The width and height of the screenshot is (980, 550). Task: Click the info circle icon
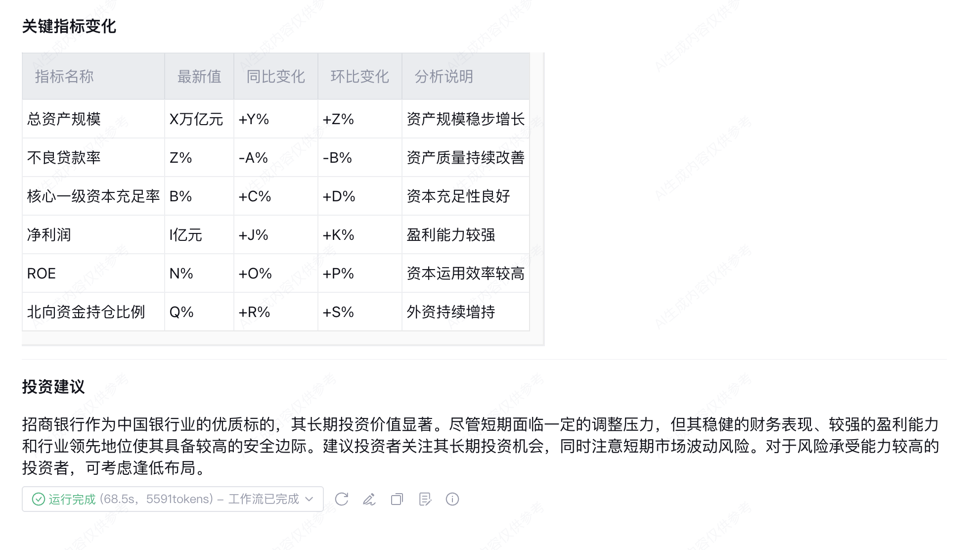(x=452, y=499)
